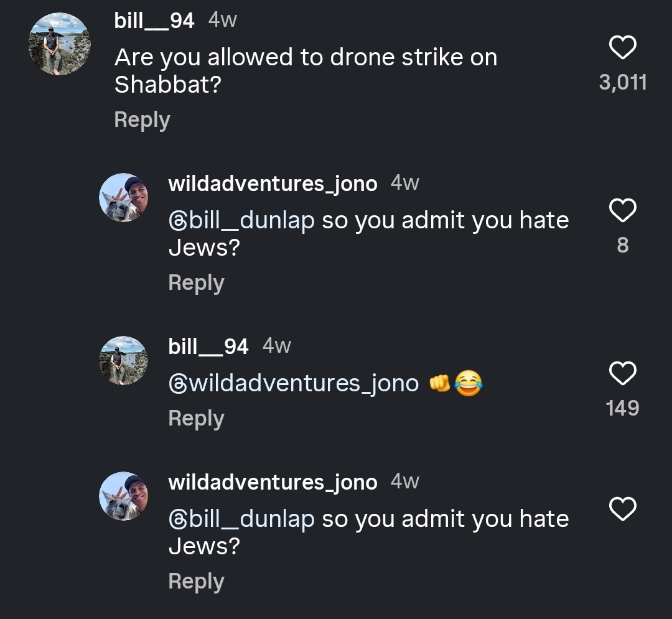Like the last wildadventures_jono reply
The image size is (672, 619).
click(x=622, y=509)
